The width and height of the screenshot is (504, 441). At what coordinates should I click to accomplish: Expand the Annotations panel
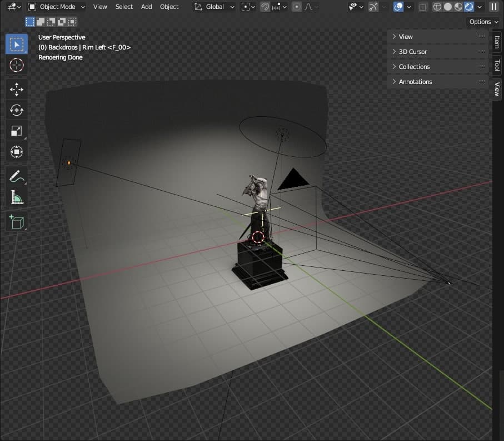click(x=415, y=82)
